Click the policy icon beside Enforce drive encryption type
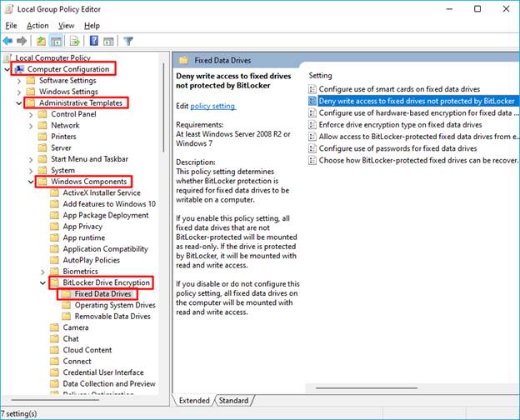The image size is (520, 420). click(x=312, y=125)
